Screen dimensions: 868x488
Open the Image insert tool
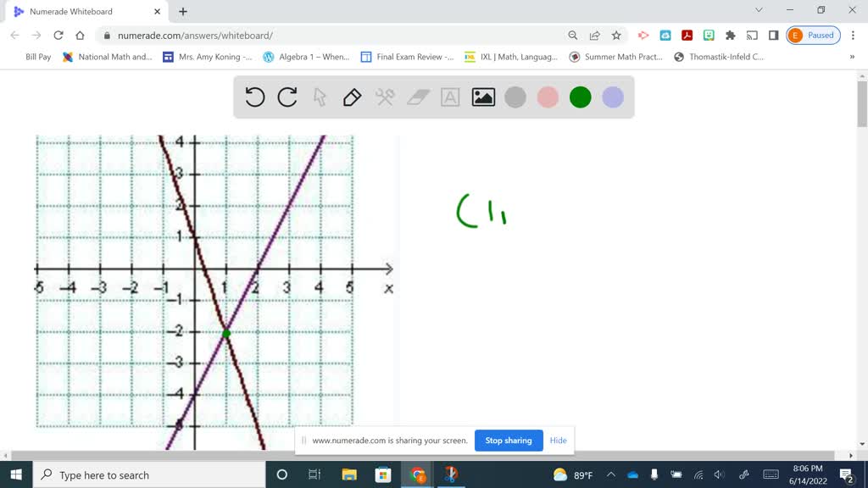pos(482,97)
